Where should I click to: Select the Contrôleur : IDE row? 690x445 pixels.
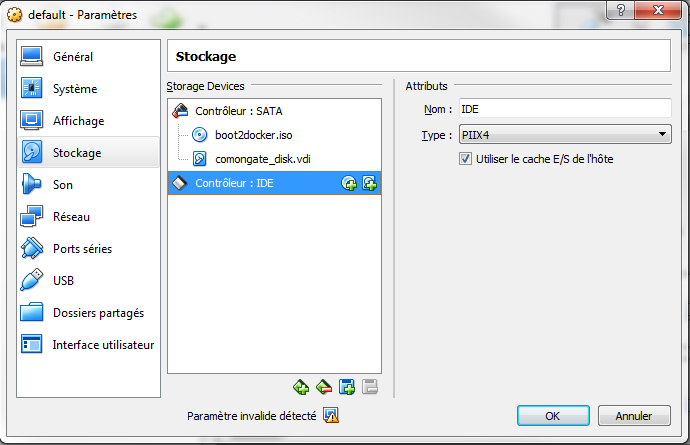(x=274, y=183)
